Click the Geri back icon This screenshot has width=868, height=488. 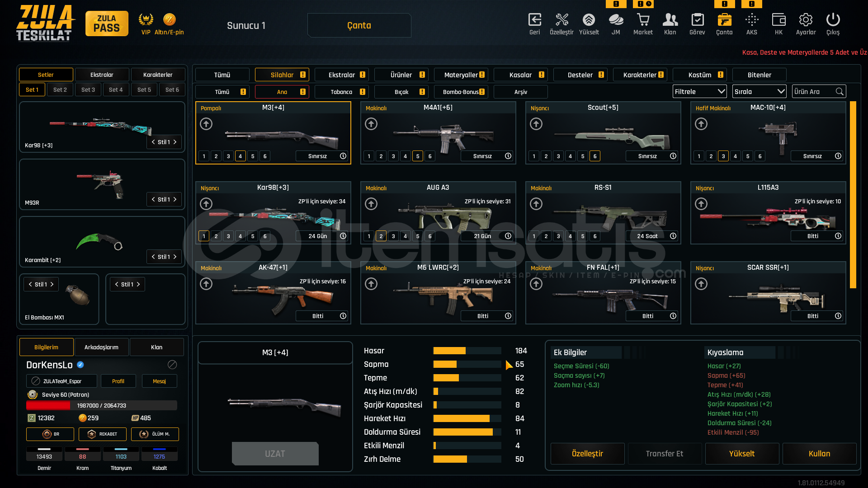(x=534, y=20)
